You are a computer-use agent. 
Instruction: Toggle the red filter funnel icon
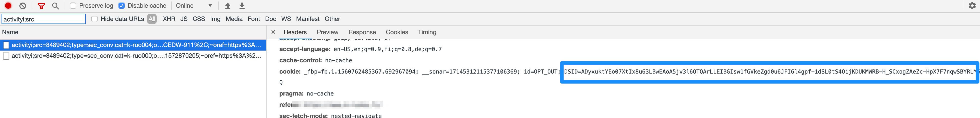pos(41,6)
